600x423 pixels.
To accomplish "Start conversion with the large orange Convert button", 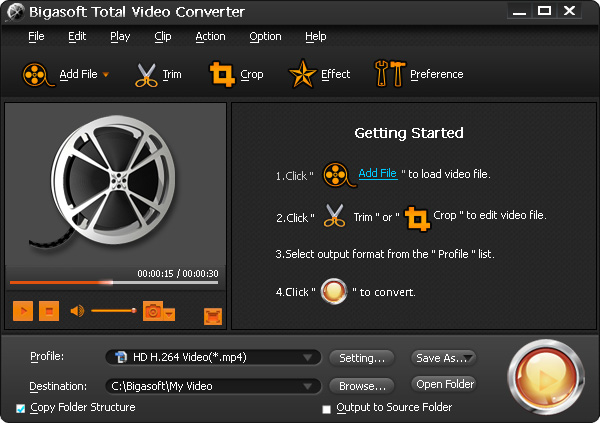I will (546, 377).
